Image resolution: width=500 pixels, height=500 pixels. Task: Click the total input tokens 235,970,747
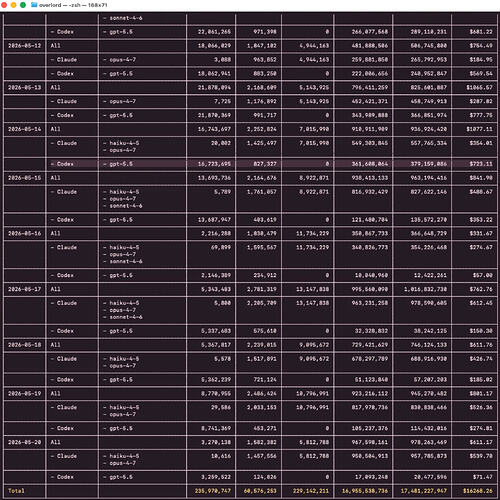coord(213,491)
